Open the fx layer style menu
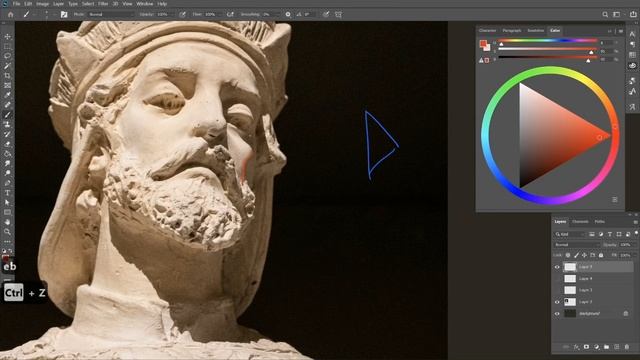640x360 pixels. pos(576,347)
